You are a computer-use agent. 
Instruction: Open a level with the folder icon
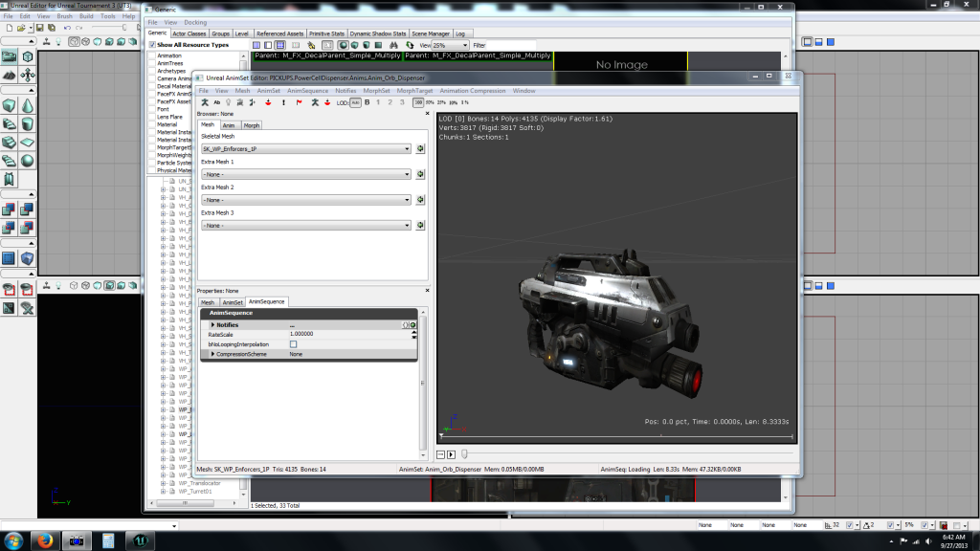pyautogui.click(x=21, y=28)
